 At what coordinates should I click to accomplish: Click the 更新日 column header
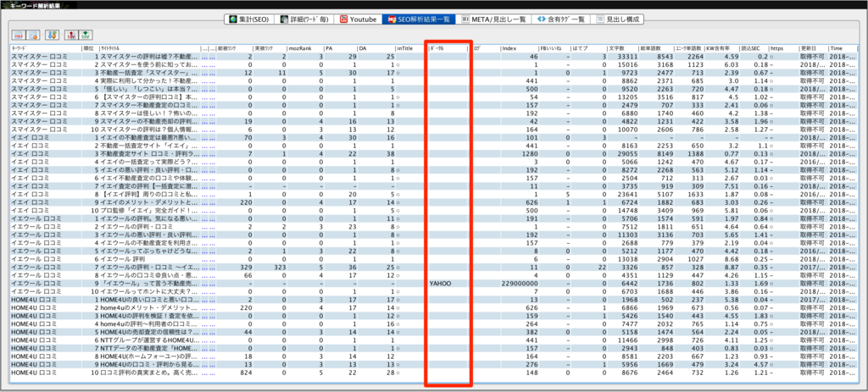(813, 48)
